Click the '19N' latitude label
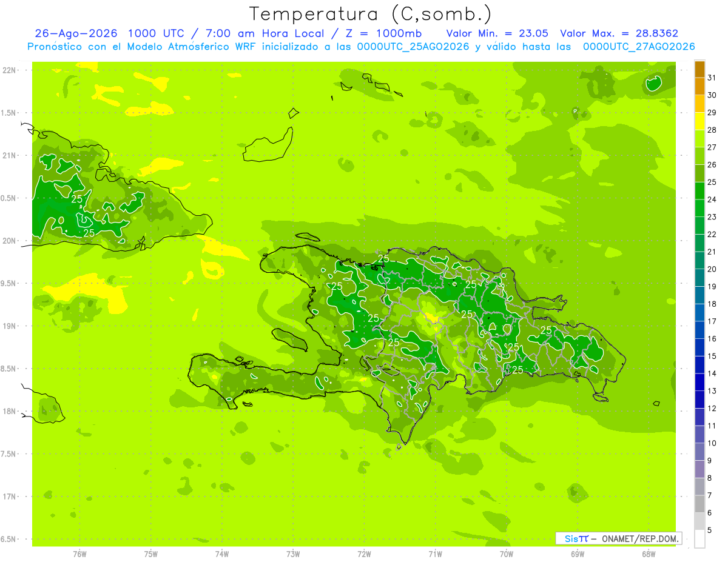 tap(10, 326)
